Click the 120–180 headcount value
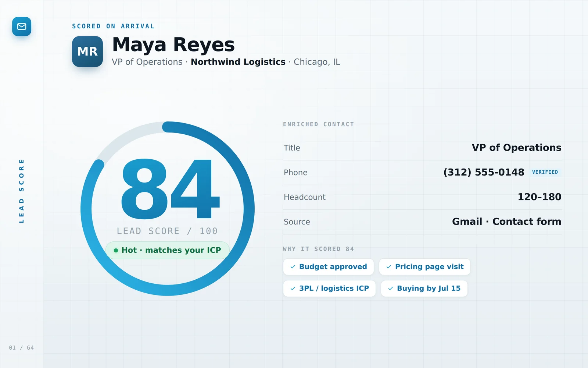588x368 pixels. coord(539,197)
